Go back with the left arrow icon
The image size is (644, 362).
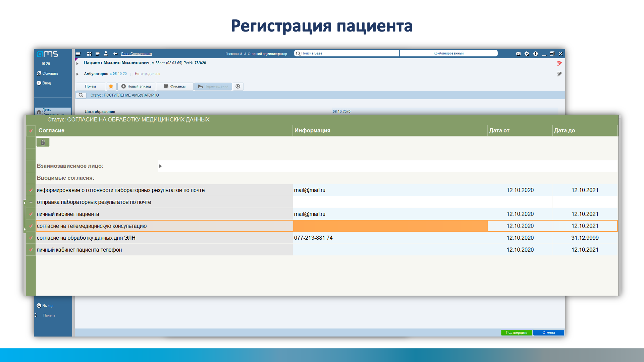click(x=115, y=54)
